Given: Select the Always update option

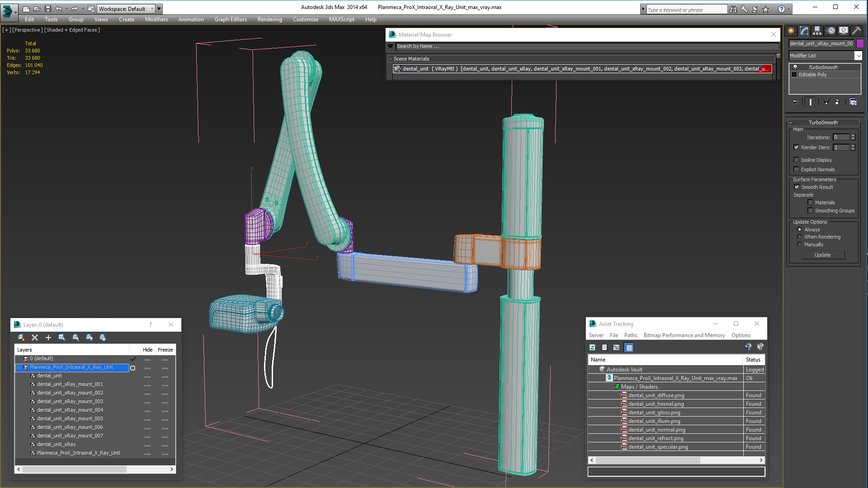Looking at the screenshot, I should click(x=799, y=230).
